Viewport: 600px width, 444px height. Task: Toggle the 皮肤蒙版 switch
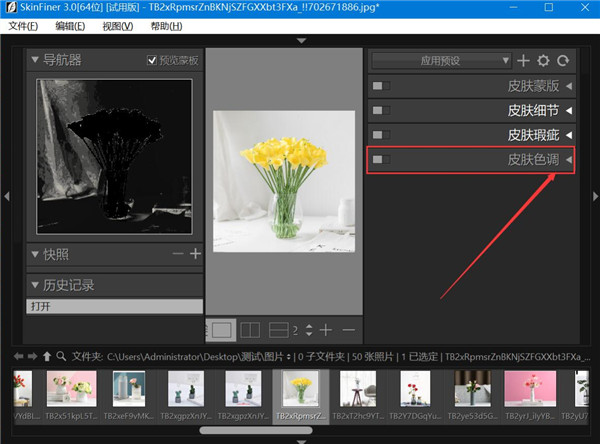point(379,86)
